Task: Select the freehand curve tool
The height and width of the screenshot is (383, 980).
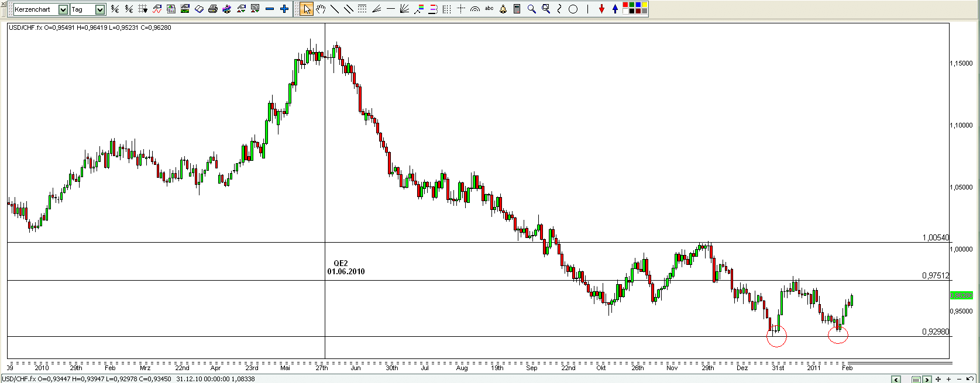Action: point(559,9)
